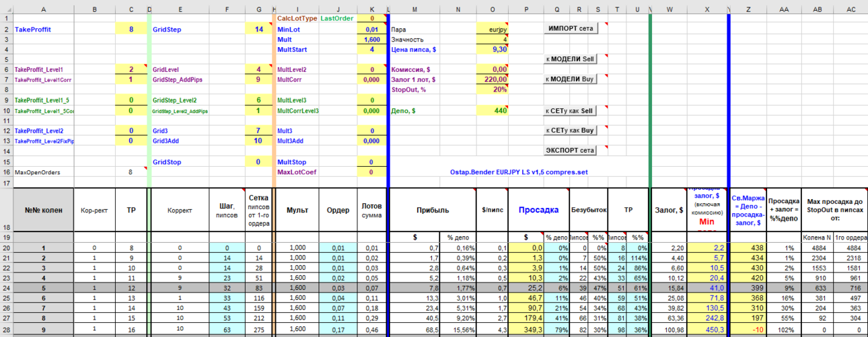Select the Залог 1 лот value 220,00
Viewport: 868px width, 337px height.
pyautogui.click(x=492, y=79)
